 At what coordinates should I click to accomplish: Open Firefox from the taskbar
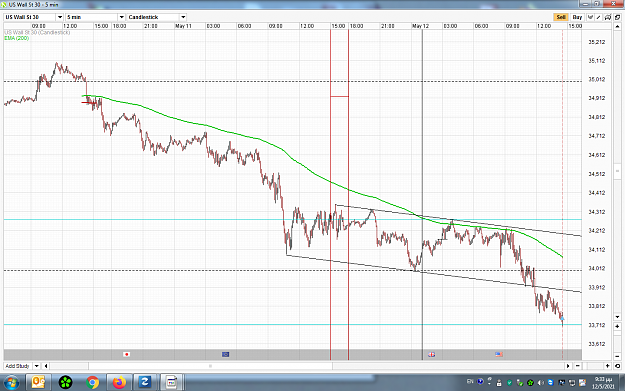pyautogui.click(x=119, y=383)
